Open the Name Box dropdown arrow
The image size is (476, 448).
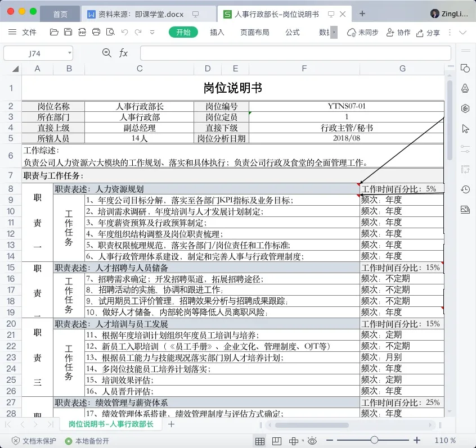pyautogui.click(x=69, y=53)
